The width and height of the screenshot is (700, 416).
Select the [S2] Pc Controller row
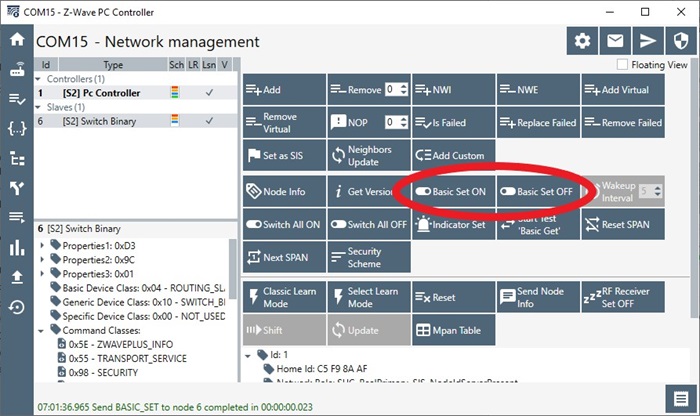point(136,93)
